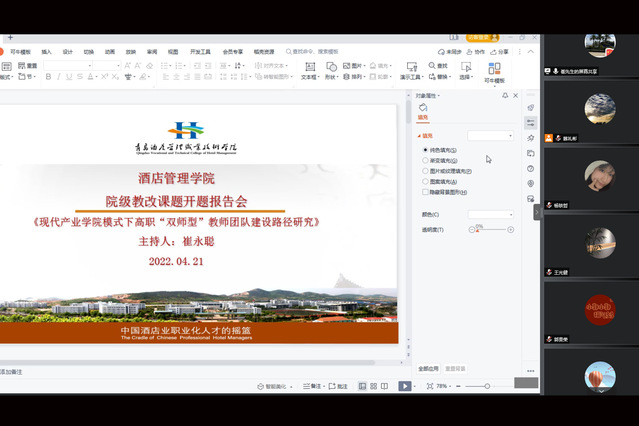Open the 填充 preset dropdown
Viewport: 639px width, 426px height.
click(491, 135)
